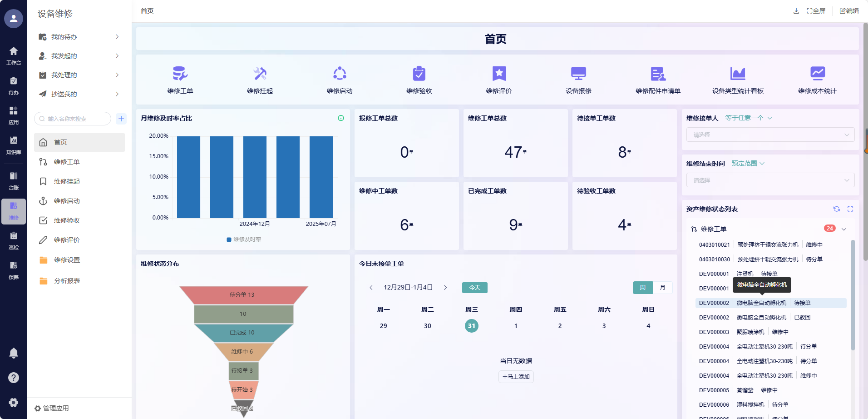Open the 设备报修 monitor icon
This screenshot has height=419, width=868.
click(x=578, y=74)
